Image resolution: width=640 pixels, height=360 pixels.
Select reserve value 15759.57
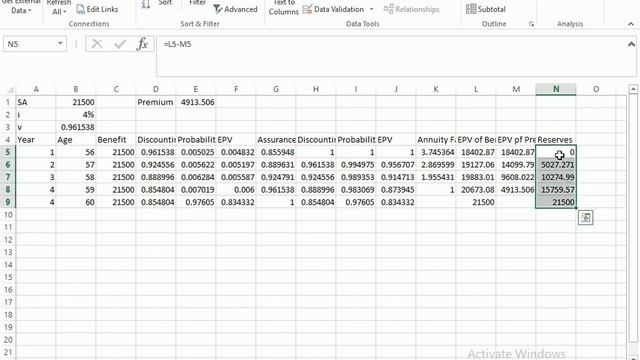(556, 189)
